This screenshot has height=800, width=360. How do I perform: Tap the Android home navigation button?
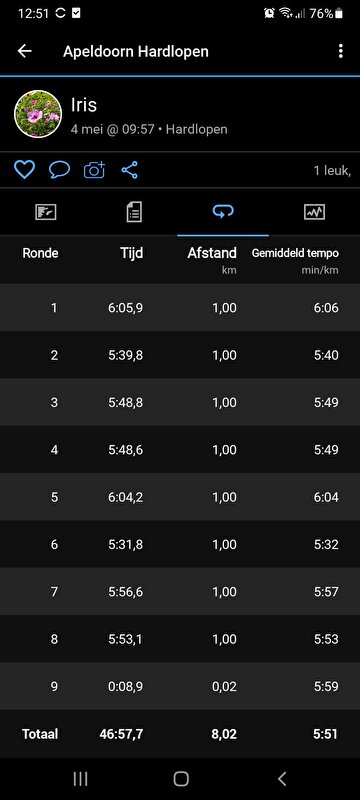181,779
